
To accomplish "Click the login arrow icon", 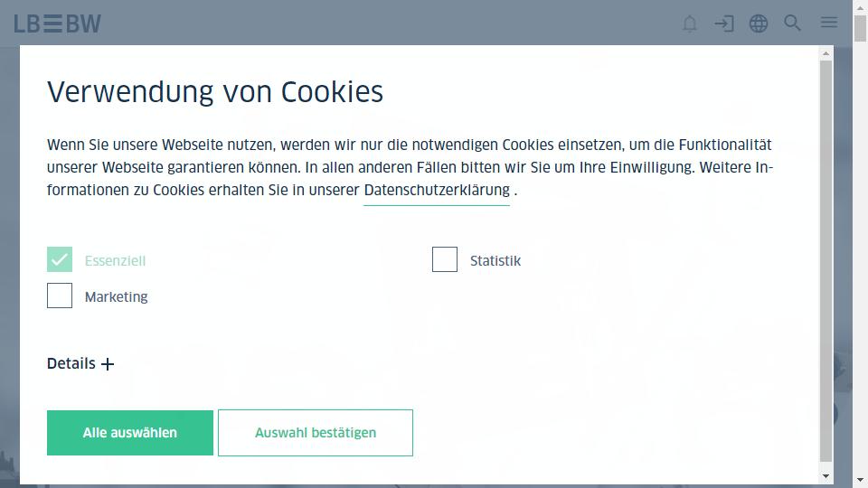I will 724,23.
